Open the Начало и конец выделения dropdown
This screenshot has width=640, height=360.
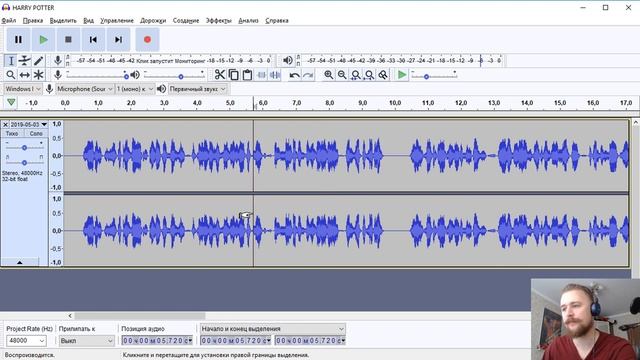coord(273,329)
